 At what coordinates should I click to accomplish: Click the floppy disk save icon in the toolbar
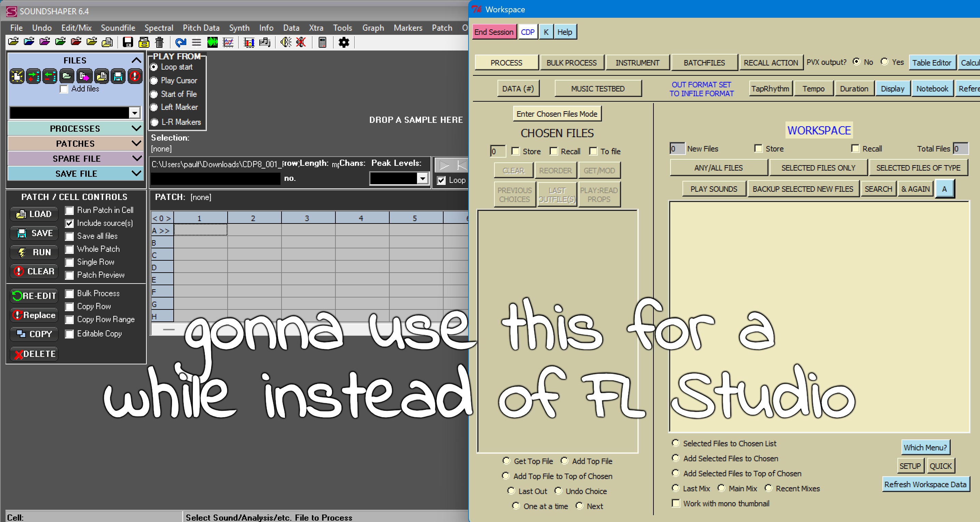[x=128, y=42]
